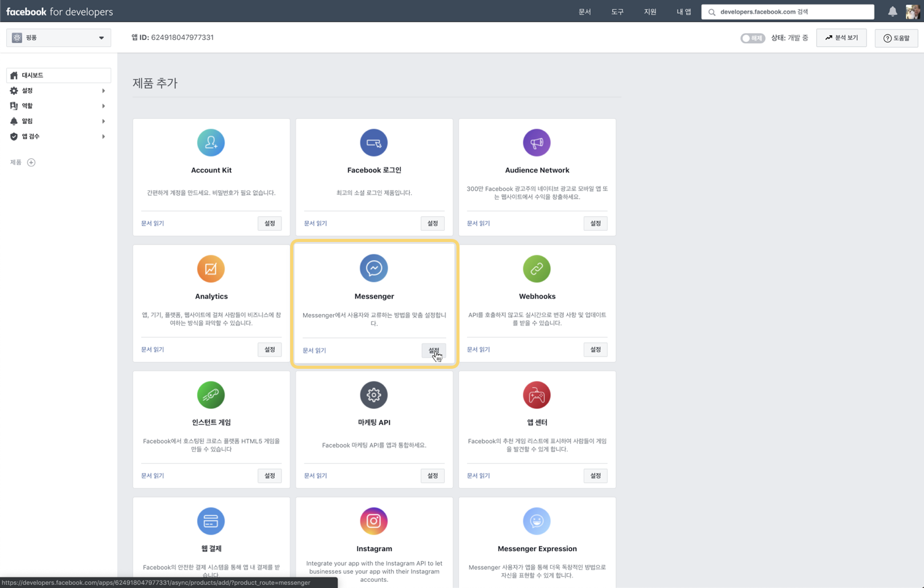Viewport: 924px width, 588px height.
Task: Open the 문서 top menu
Action: point(585,12)
